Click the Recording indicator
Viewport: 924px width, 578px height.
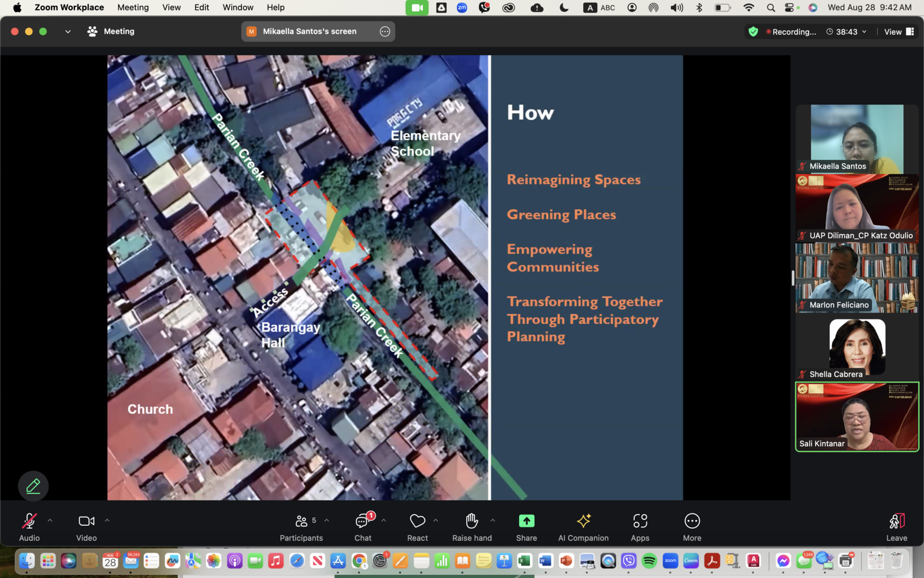point(791,32)
